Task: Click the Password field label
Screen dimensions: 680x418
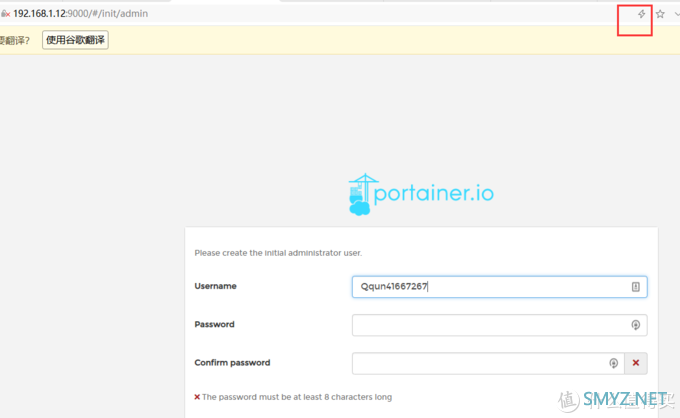Action: click(x=214, y=325)
